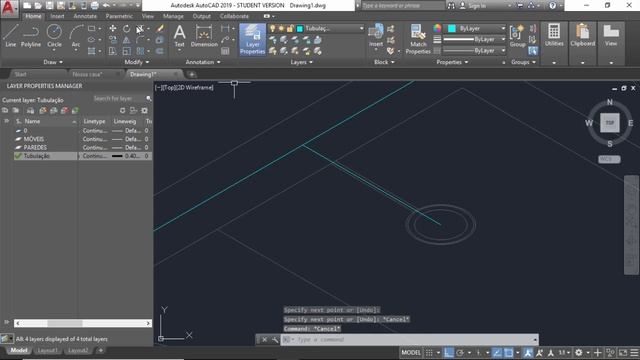
Task: Click the AutoCAD application menu logo
Action: pos(9,8)
